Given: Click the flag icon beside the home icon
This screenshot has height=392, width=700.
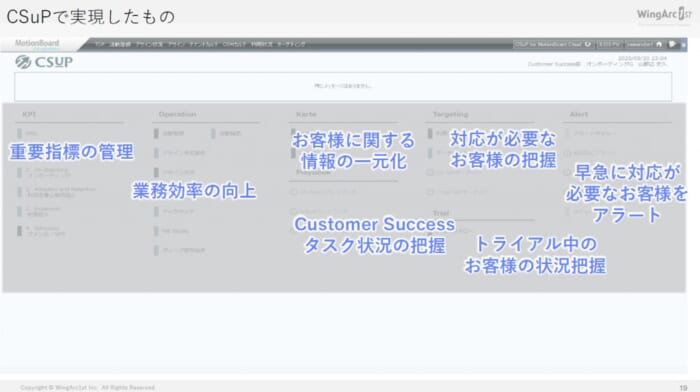Looking at the screenshot, I should point(672,44).
